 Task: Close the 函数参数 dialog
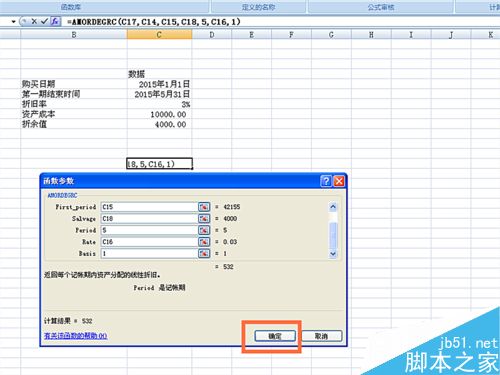tap(339, 181)
